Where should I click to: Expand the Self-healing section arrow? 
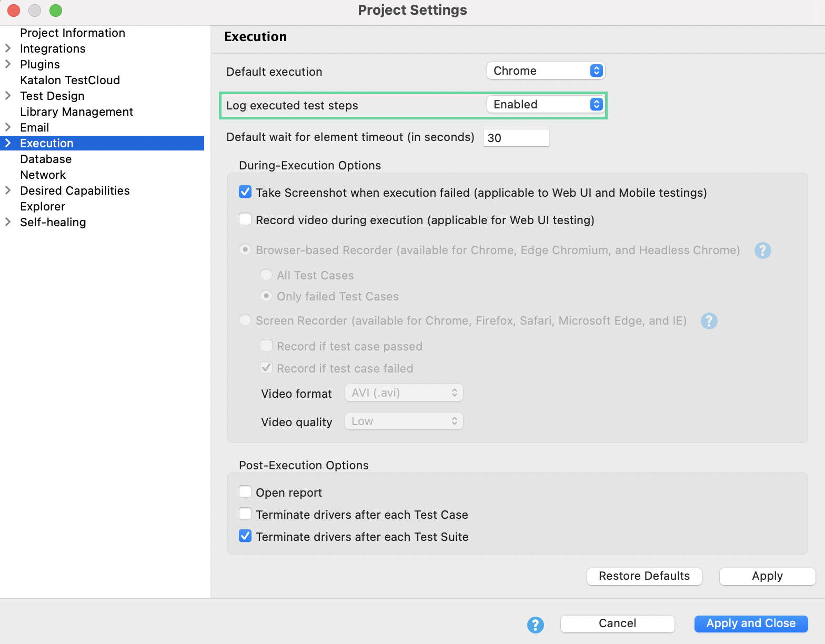click(8, 222)
